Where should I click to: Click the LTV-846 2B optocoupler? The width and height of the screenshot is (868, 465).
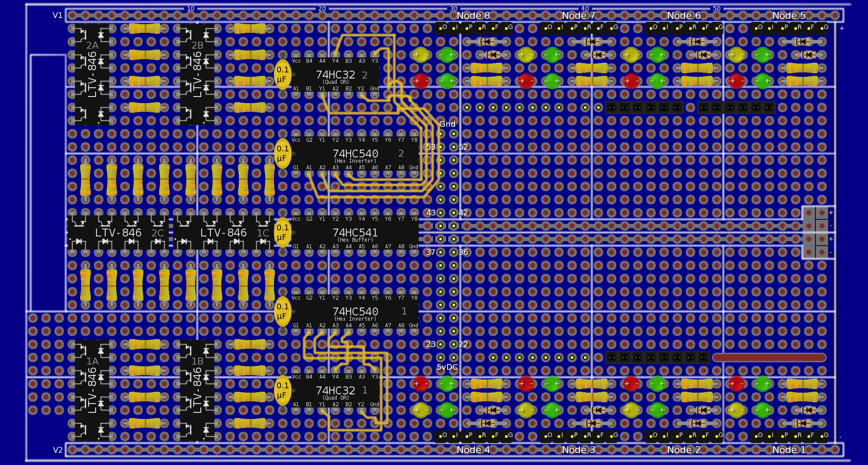point(197,75)
